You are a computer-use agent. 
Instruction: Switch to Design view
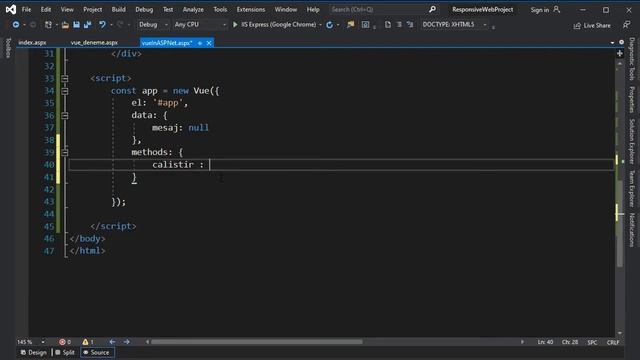[x=34, y=352]
